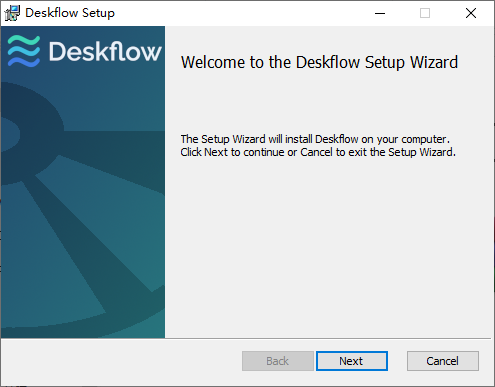This screenshot has height=387, width=495.
Task: Click the Deskflow Setup title bar text
Action: click(x=70, y=13)
